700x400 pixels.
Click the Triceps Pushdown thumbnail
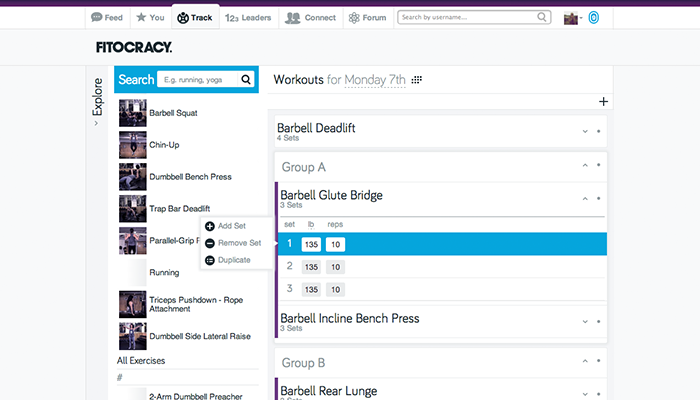tap(133, 304)
